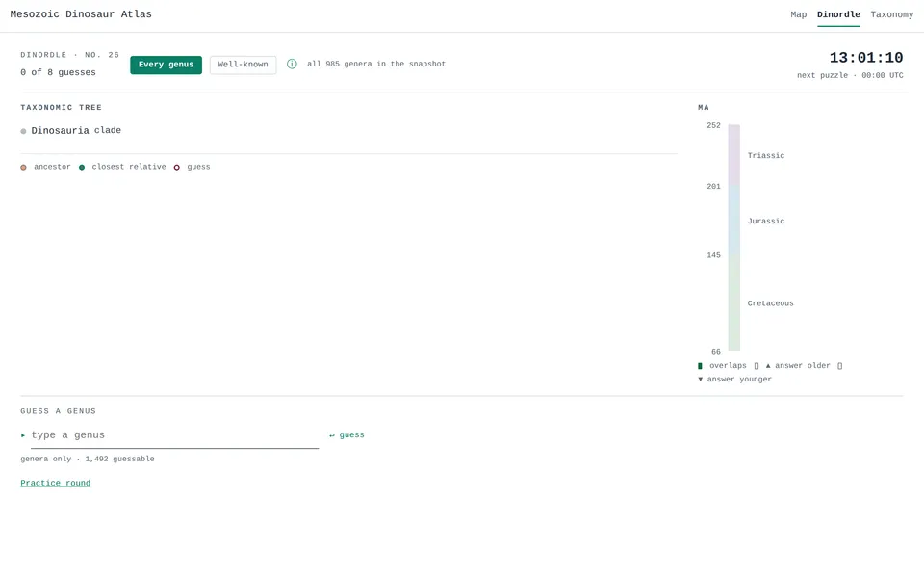The height and width of the screenshot is (578, 924).
Task: Switch to the Well-known genera mode
Action: (x=243, y=65)
